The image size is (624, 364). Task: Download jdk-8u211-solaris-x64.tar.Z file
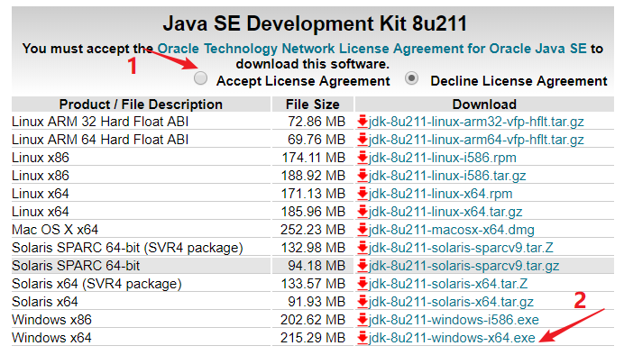point(448,284)
